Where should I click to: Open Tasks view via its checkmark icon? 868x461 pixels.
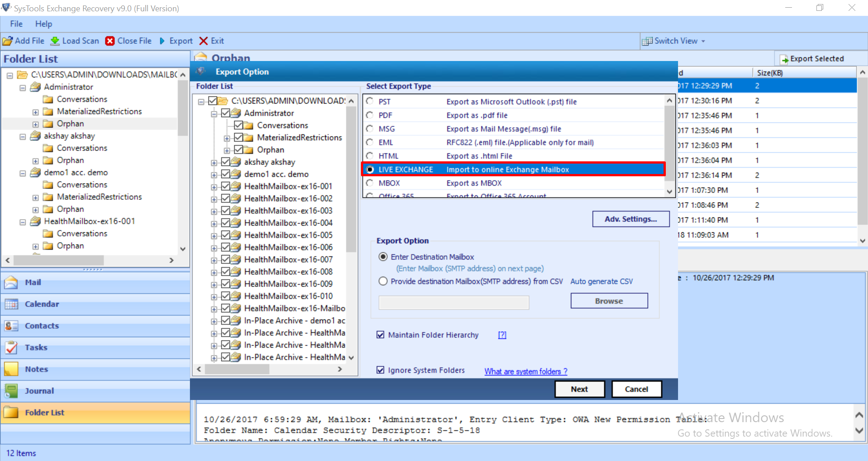(11, 348)
